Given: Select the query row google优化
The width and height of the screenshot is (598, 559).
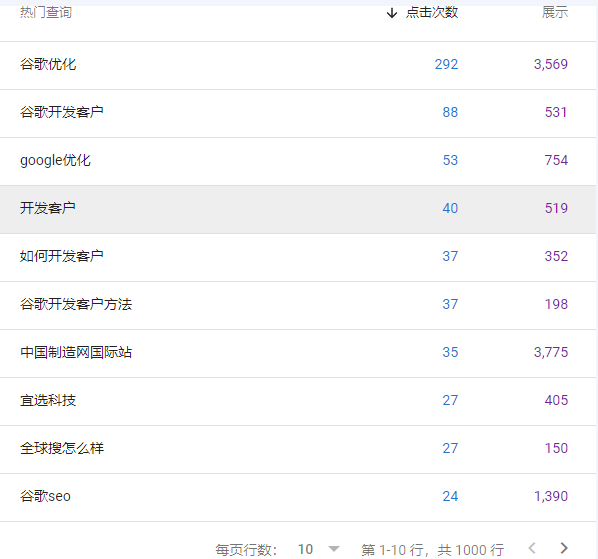Looking at the screenshot, I should (x=298, y=162).
